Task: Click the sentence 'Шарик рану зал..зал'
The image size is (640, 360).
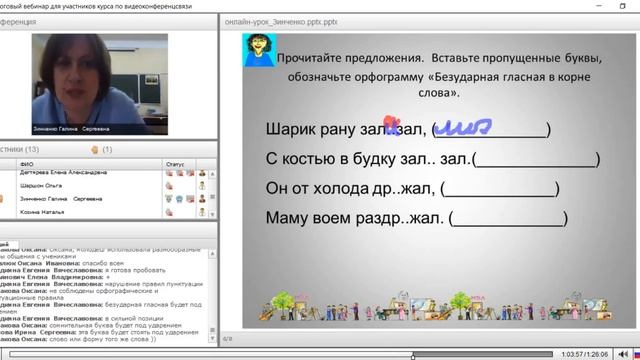Action: point(346,129)
